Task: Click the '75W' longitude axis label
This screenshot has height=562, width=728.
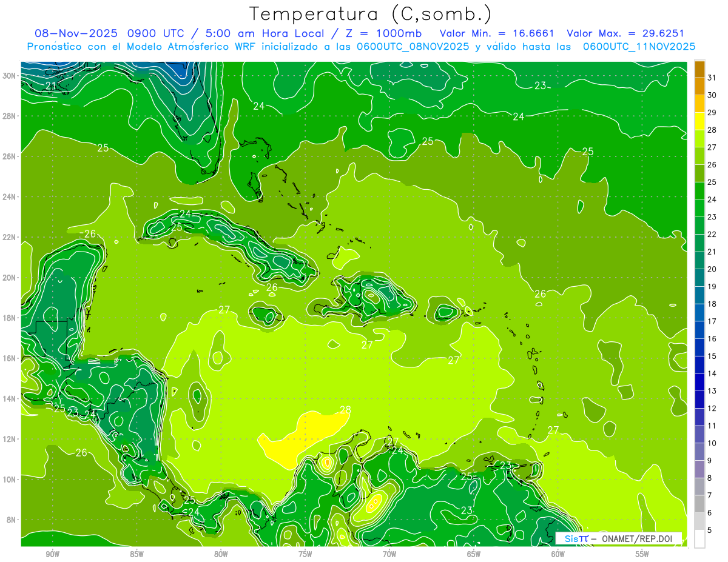Action: tap(305, 554)
